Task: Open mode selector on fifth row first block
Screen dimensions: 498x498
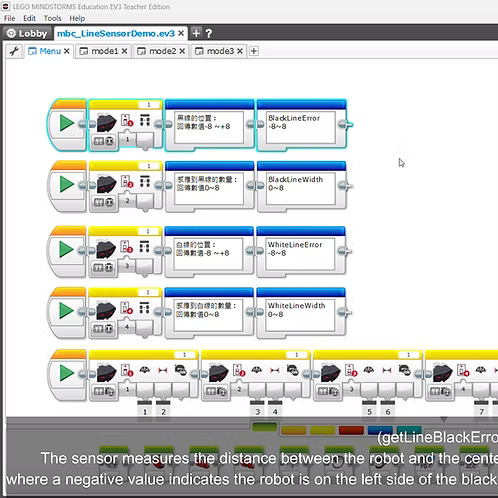Action: click(104, 391)
